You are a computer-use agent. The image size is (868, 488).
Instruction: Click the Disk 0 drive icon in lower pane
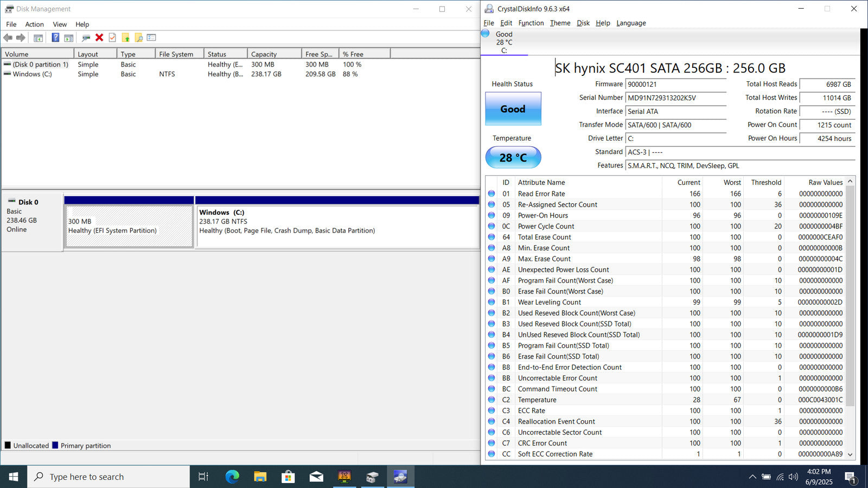[11, 201]
